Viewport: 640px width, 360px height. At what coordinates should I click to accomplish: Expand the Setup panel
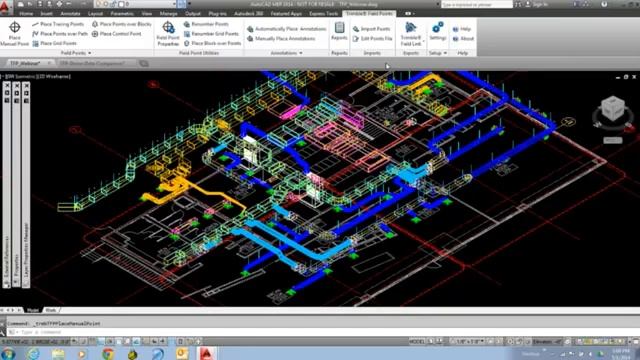pos(438,53)
